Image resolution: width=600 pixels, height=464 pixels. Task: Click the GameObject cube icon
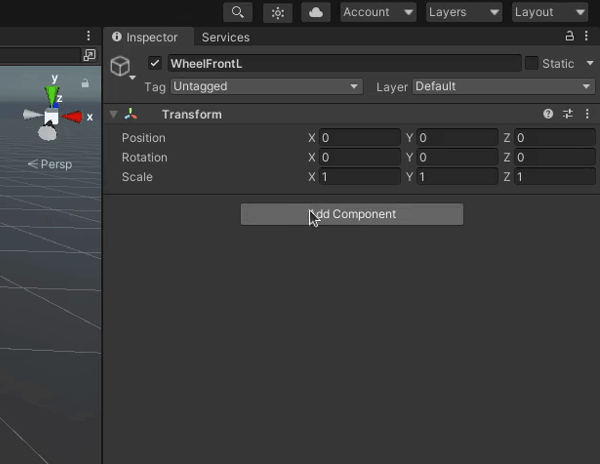[x=120, y=66]
